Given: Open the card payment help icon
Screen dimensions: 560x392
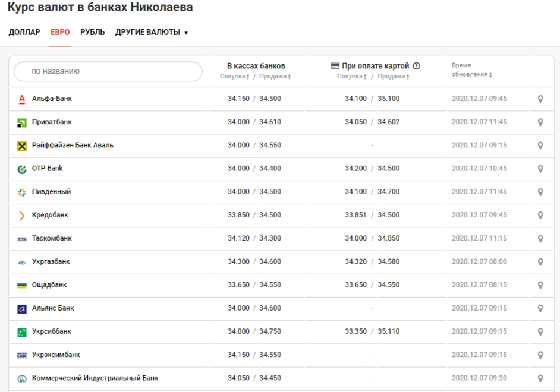Looking at the screenshot, I should [416, 66].
